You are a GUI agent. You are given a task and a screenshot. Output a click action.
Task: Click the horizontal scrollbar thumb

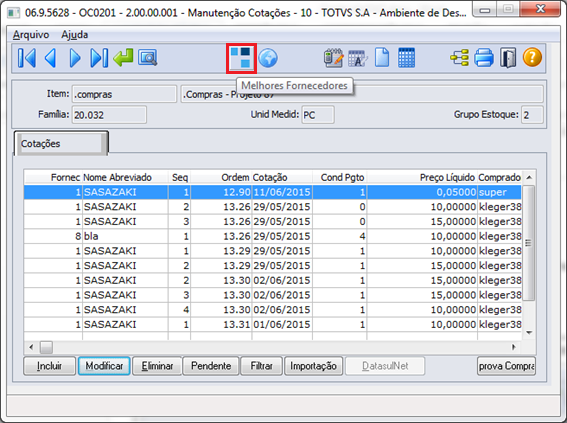pyautogui.click(x=46, y=347)
